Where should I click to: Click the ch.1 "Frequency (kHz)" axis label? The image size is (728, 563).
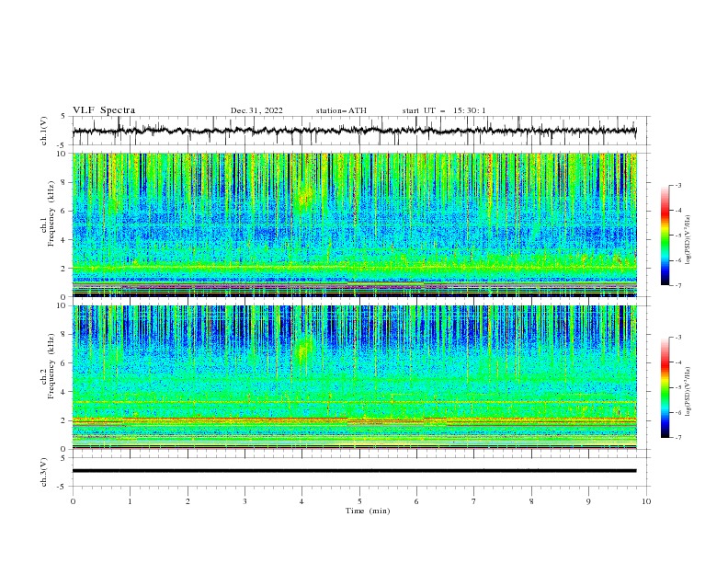click(51, 213)
